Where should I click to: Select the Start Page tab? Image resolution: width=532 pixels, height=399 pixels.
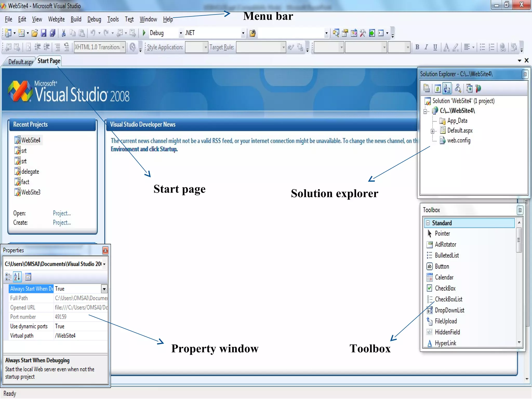[x=49, y=61]
